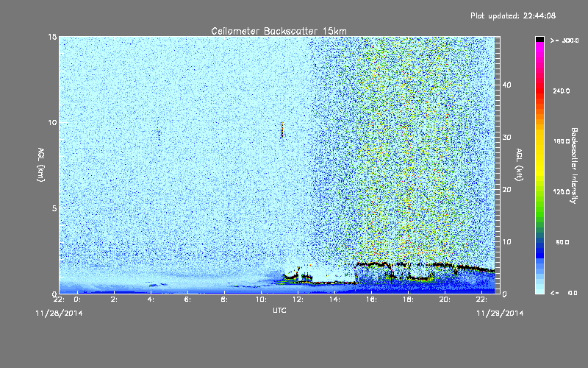
Task: Click the '<= 0.0' colorbar minimum label
Action: [564, 293]
